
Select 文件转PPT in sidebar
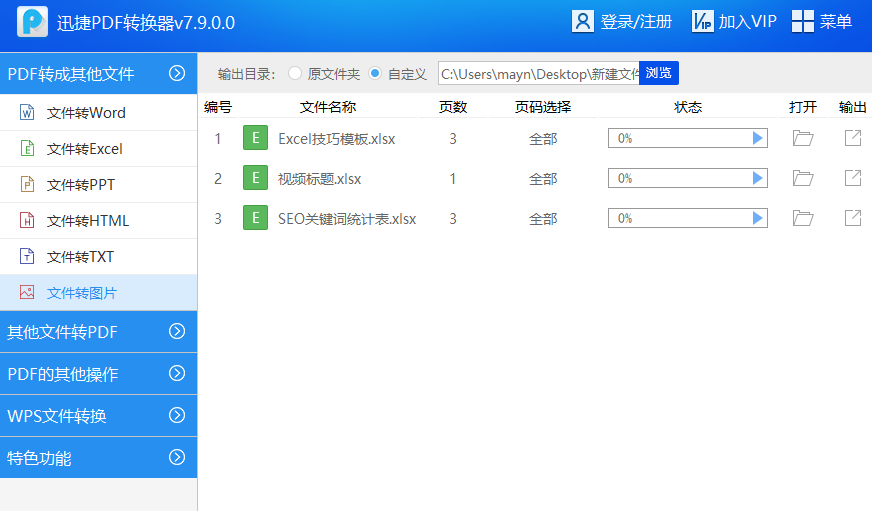pos(98,184)
